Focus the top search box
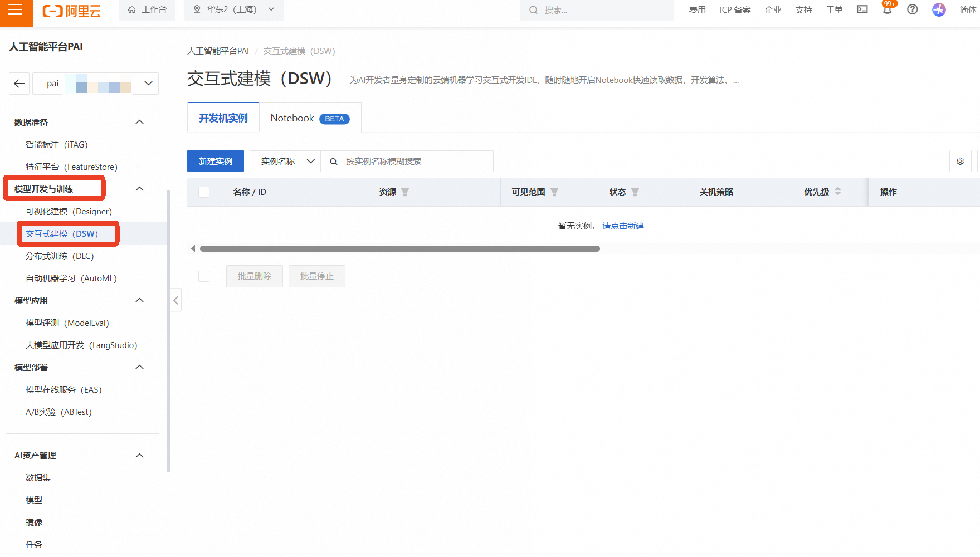The height and width of the screenshot is (557, 980). pyautogui.click(x=597, y=10)
